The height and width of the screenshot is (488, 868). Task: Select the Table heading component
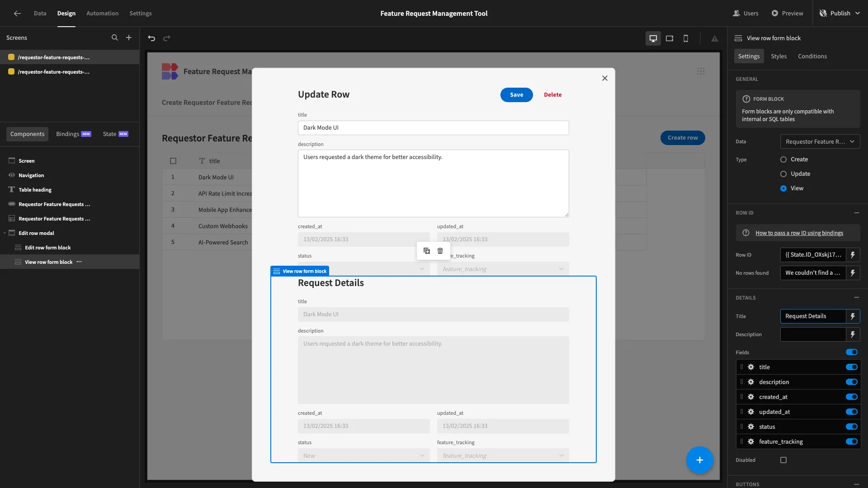[35, 190]
